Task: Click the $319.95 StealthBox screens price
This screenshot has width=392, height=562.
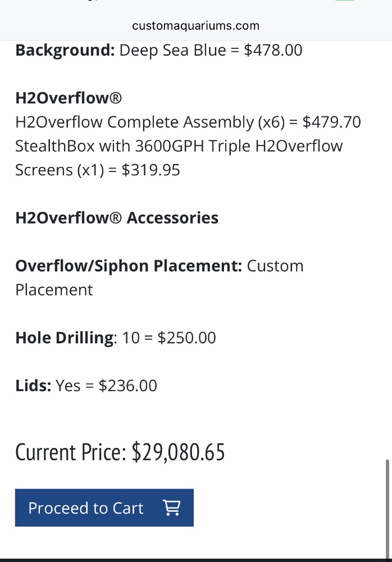Action: 151,170
